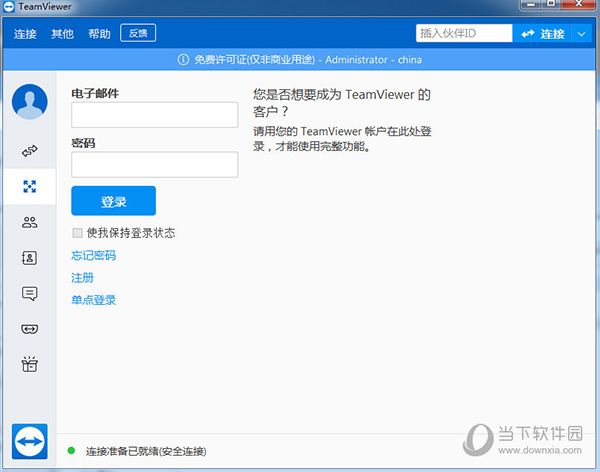The height and width of the screenshot is (472, 600).
Task: Open the Chat bubble sidebar icon
Action: 29,294
